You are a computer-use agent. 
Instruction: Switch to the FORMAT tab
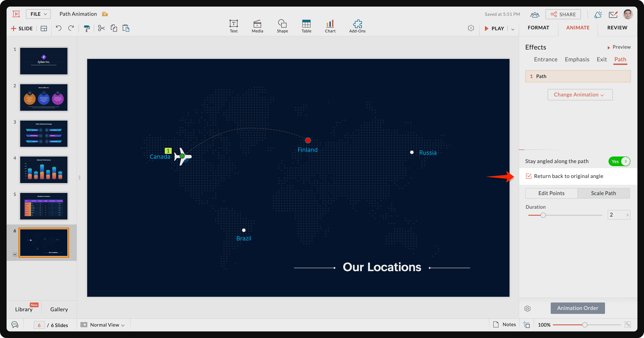pyautogui.click(x=538, y=28)
